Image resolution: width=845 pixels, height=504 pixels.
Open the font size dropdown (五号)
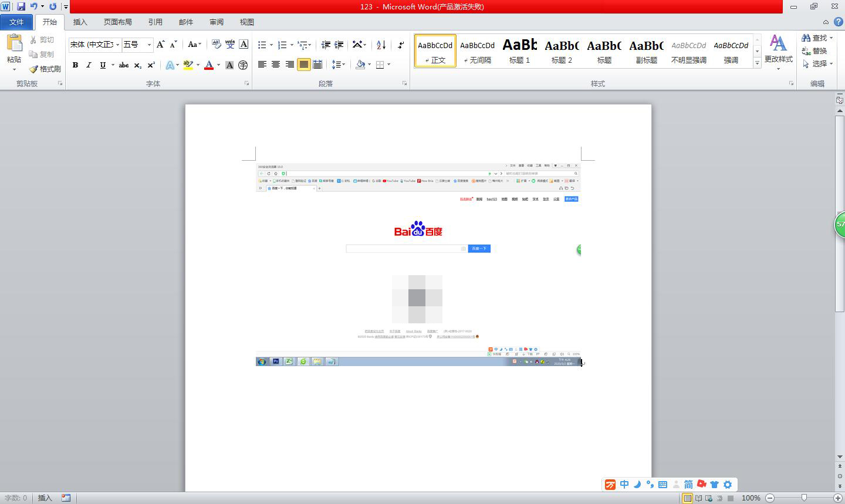pyautogui.click(x=149, y=45)
